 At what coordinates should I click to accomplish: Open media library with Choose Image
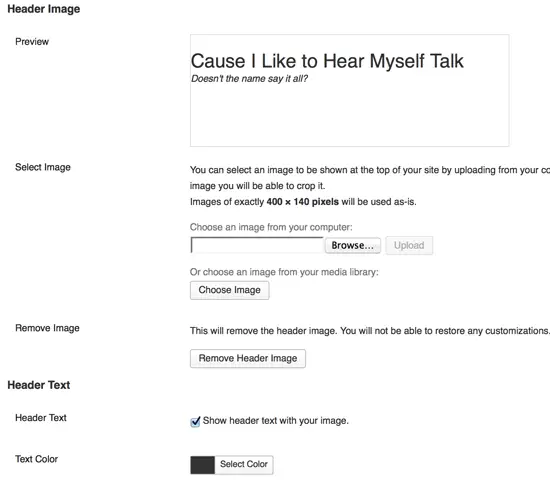229,290
